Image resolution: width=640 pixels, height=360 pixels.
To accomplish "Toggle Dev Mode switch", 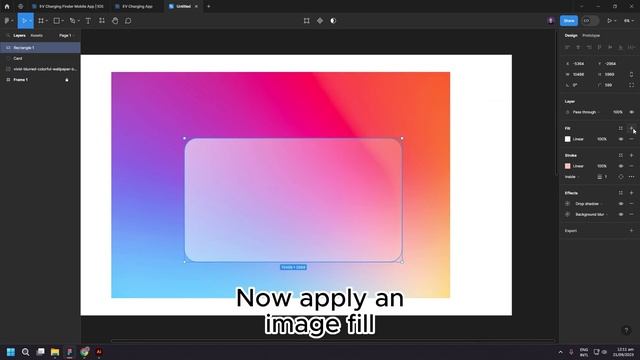I will coord(590,21).
